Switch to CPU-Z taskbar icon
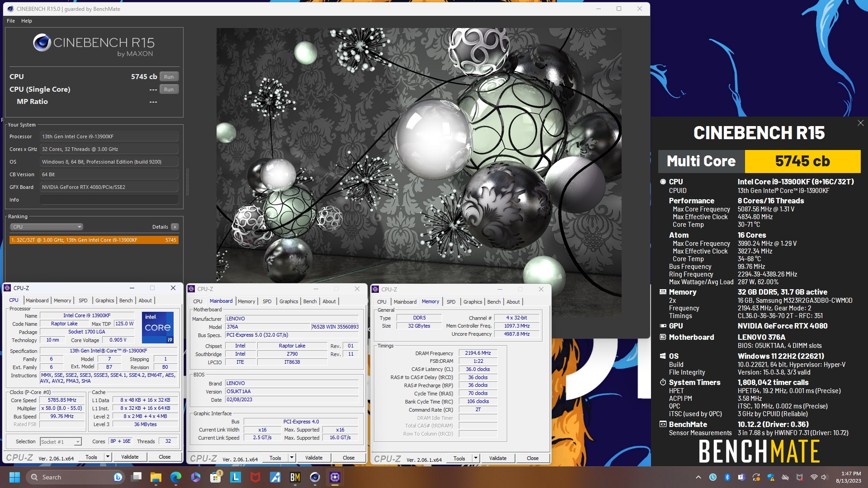This screenshot has width=868, height=488. (x=335, y=477)
